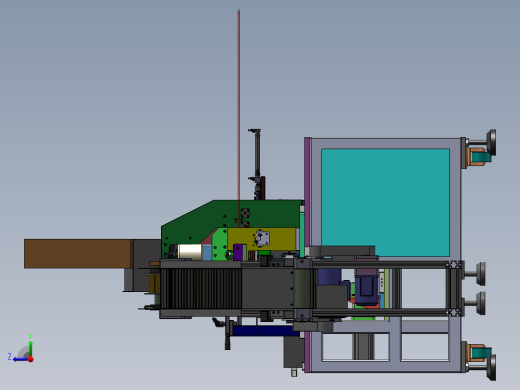Click the red origin ball of the triad

pos(31,359)
